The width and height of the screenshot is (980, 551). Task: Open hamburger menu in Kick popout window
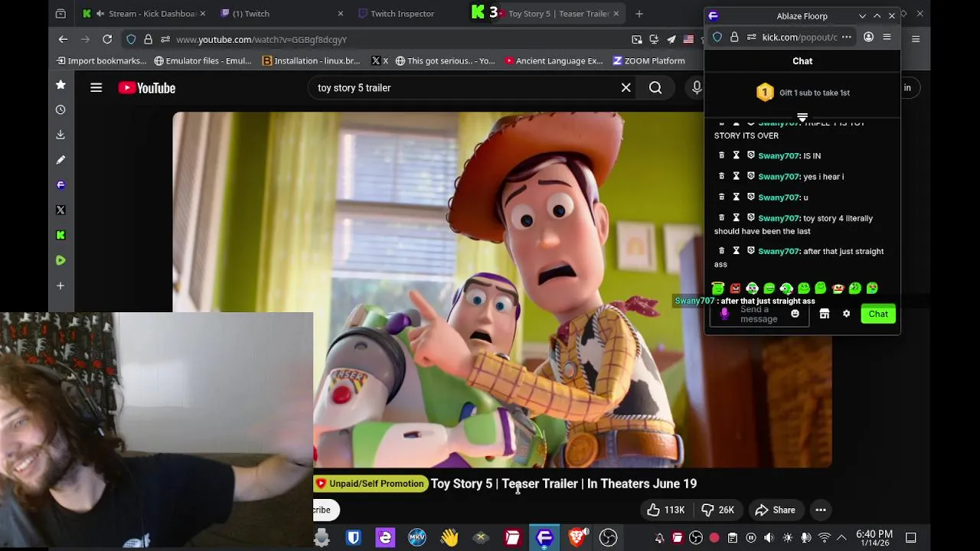[887, 37]
